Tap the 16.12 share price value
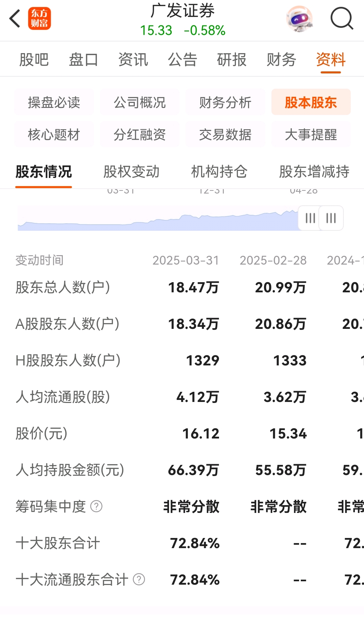The width and height of the screenshot is (364, 630). coord(201,434)
